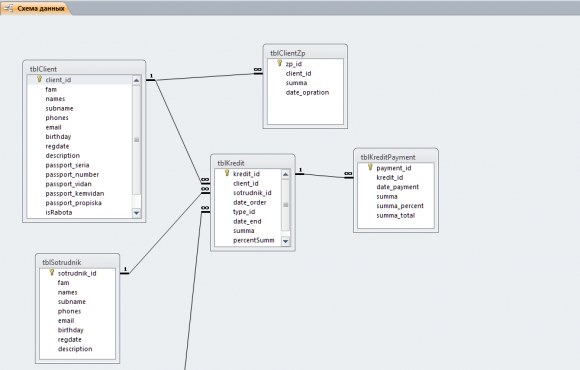The width and height of the screenshot is (580, 370).
Task: Select date_opration field in tblClientZp
Action: [307, 92]
